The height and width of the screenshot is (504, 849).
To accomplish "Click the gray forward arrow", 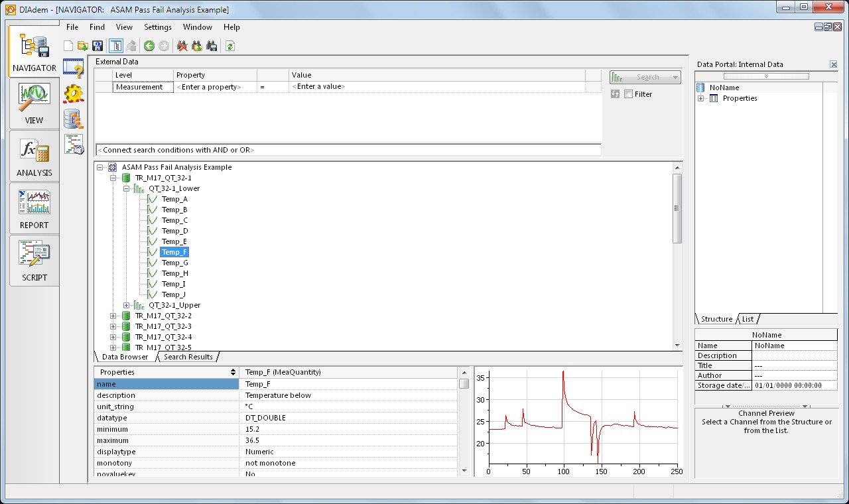I will pyautogui.click(x=163, y=46).
